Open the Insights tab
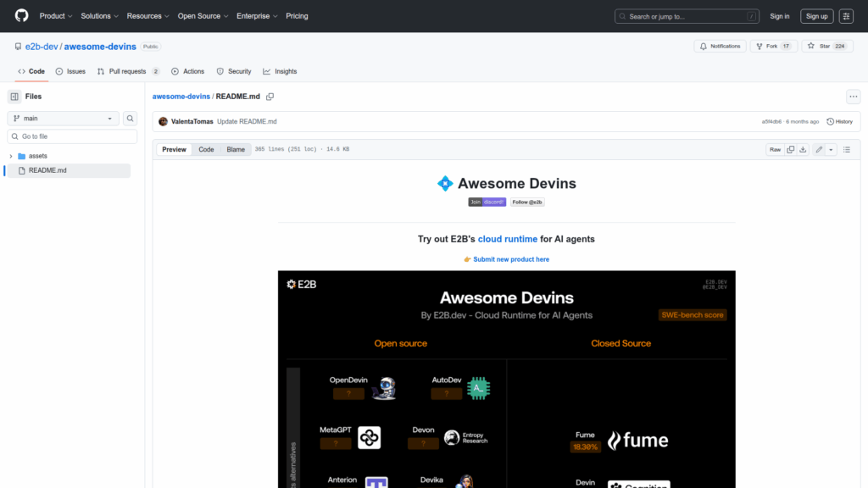Viewport: 868px width, 488px height. [x=280, y=71]
